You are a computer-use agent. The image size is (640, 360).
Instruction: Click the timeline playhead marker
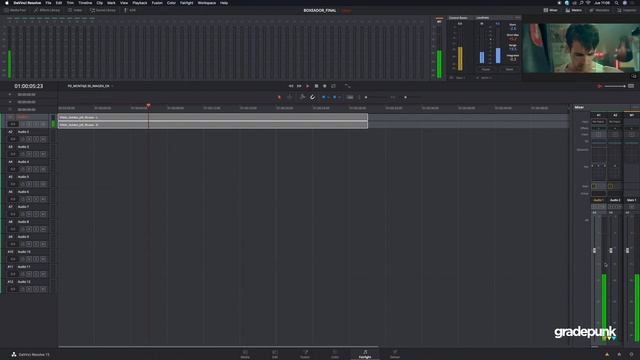(x=149, y=106)
